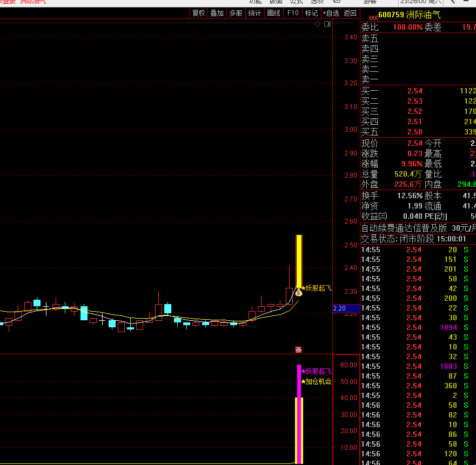The width and height of the screenshot is (476, 465).
Task: Toggle 多股 multi-stock view
Action: pos(236,14)
